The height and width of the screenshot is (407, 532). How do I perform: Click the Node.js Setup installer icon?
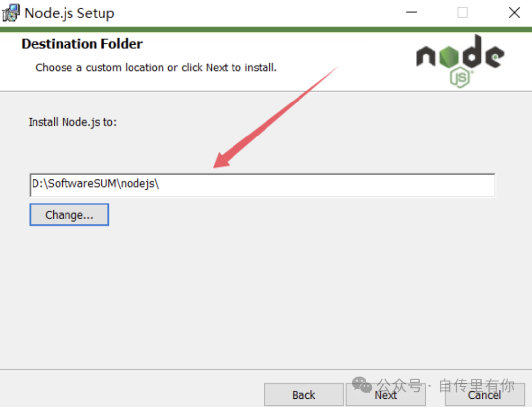pyautogui.click(x=11, y=13)
